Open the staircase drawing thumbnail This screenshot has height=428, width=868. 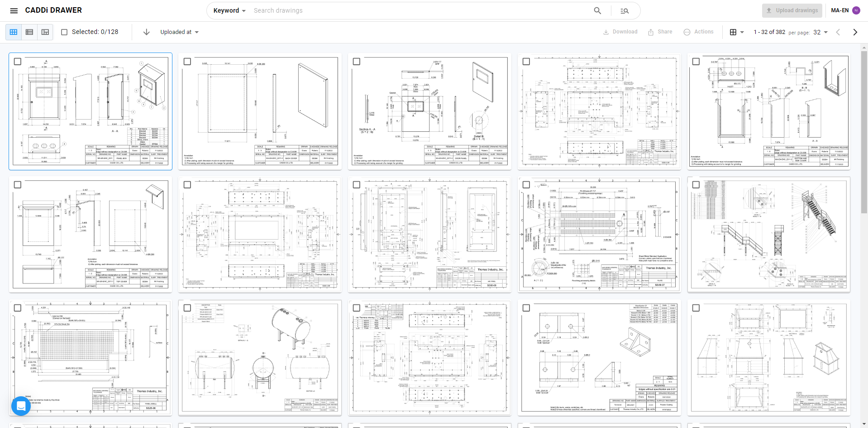[x=768, y=234]
